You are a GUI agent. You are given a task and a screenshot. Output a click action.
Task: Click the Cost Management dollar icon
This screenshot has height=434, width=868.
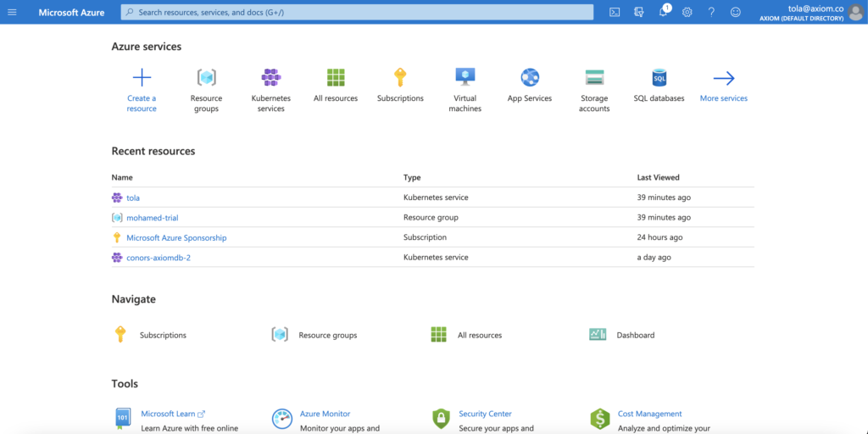(600, 419)
